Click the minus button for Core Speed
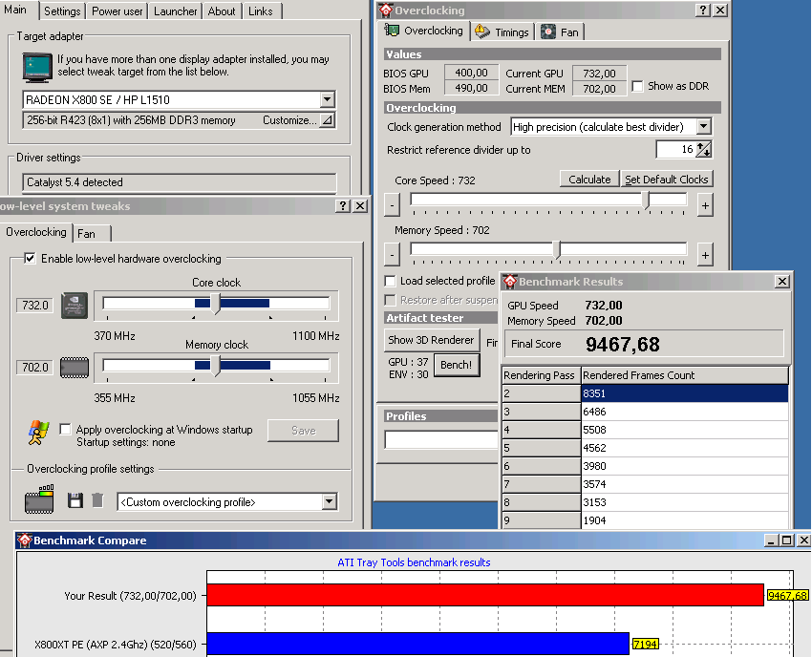Viewport: 812px width, 657px height. (392, 205)
